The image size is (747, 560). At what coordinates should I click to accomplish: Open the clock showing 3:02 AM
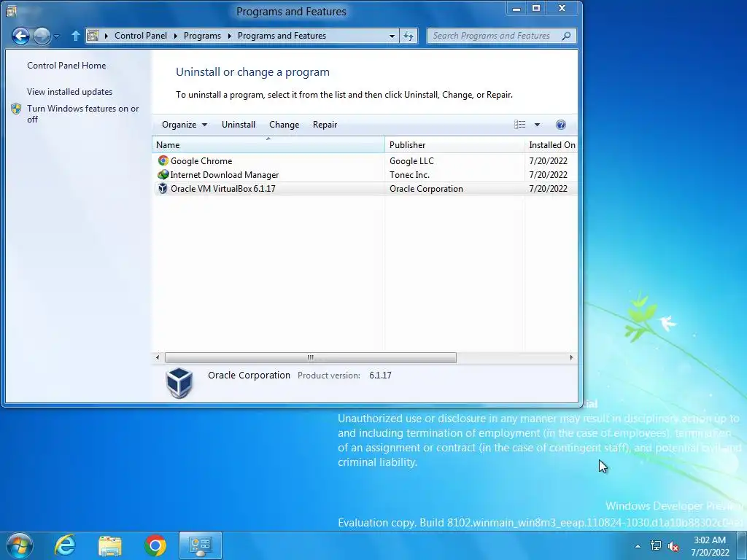(710, 546)
